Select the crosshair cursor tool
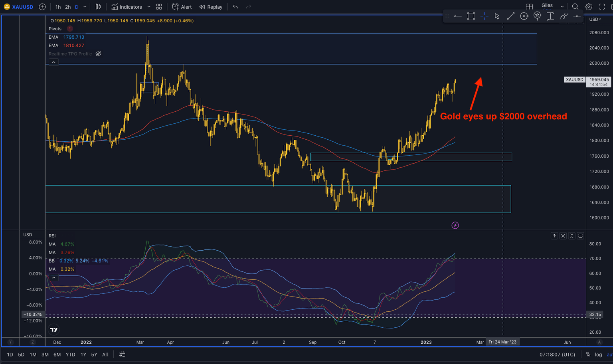 coord(484,16)
